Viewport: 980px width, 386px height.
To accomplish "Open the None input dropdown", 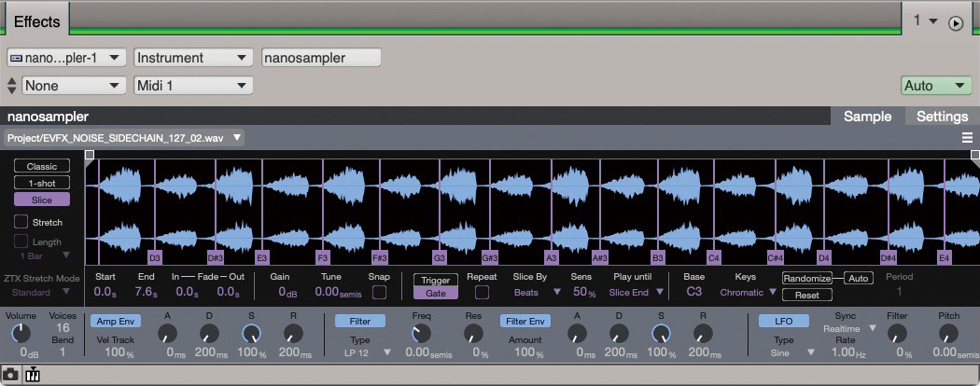I will click(74, 86).
